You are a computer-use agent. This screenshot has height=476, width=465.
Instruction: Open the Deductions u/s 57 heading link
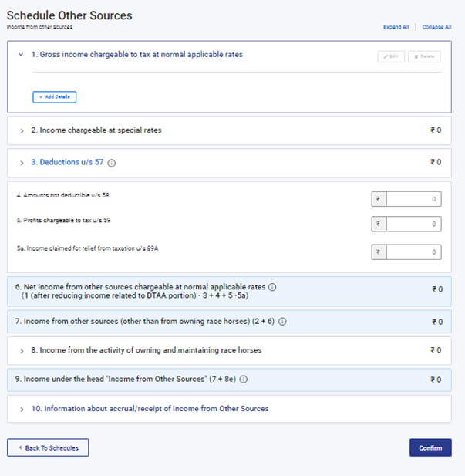point(67,163)
